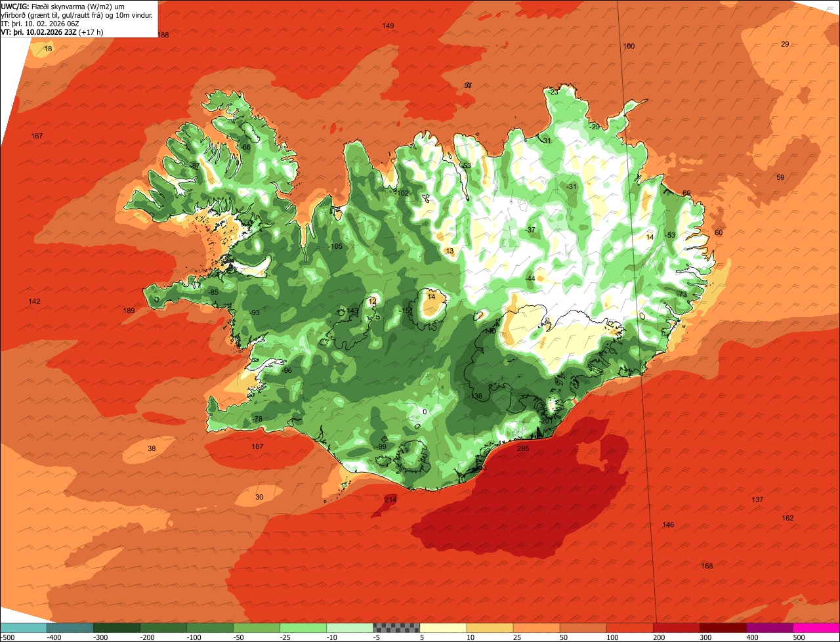Click the value 69 off the east coast
The width and height of the screenshot is (840, 642).
click(x=686, y=193)
